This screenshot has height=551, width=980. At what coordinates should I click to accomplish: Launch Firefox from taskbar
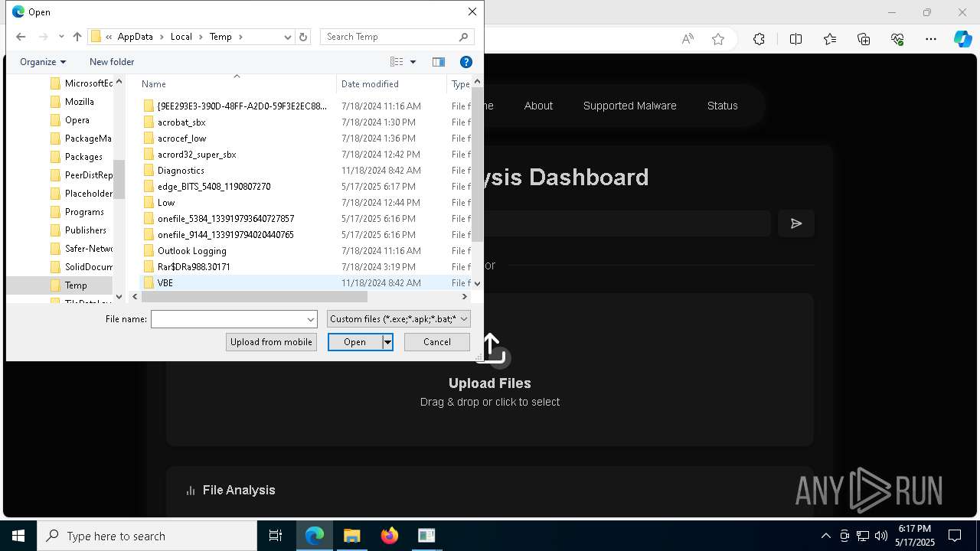389,536
